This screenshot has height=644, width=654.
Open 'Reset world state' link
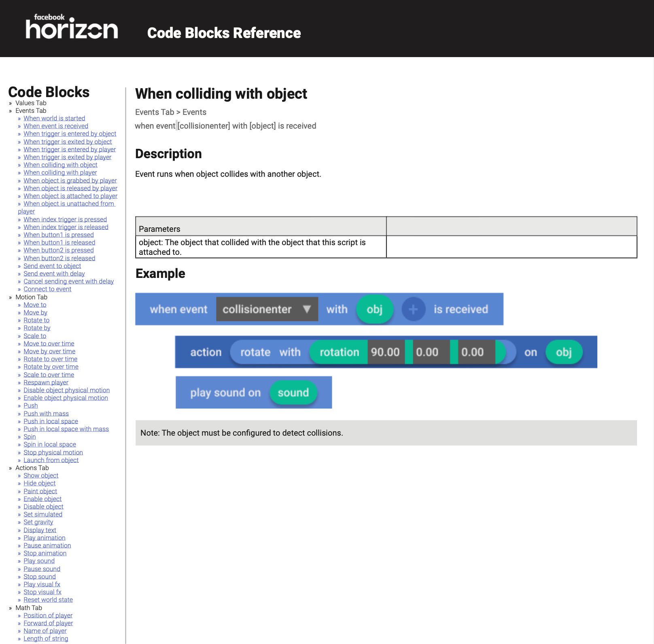48,600
